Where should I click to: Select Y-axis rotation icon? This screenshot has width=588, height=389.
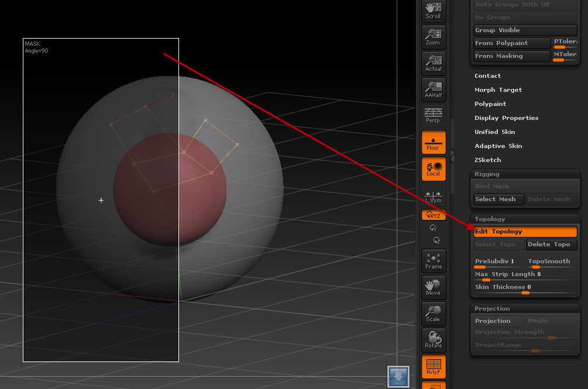click(434, 228)
